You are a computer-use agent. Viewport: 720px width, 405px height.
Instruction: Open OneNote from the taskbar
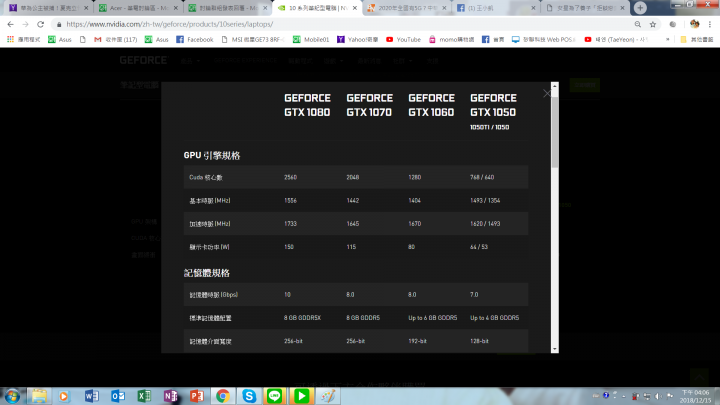point(170,396)
